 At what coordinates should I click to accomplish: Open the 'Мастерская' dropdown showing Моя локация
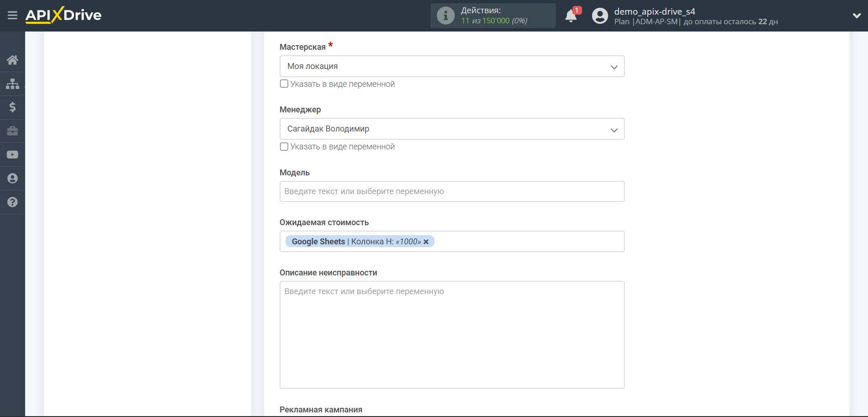pos(452,66)
